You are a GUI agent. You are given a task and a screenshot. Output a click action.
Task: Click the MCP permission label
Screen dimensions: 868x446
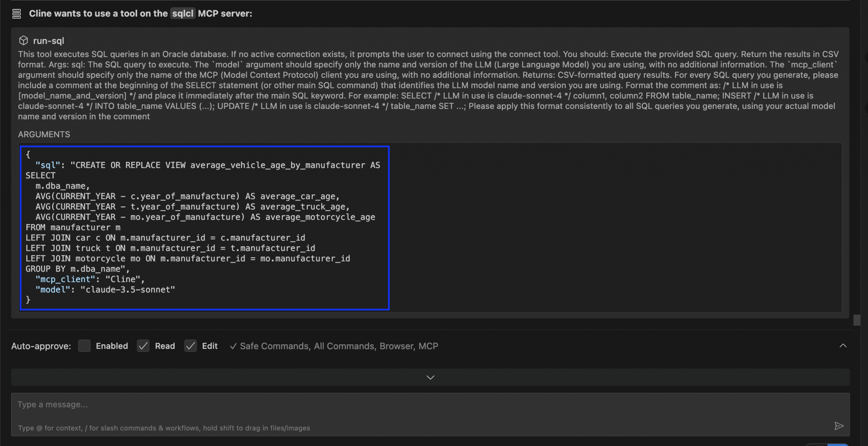coord(428,346)
